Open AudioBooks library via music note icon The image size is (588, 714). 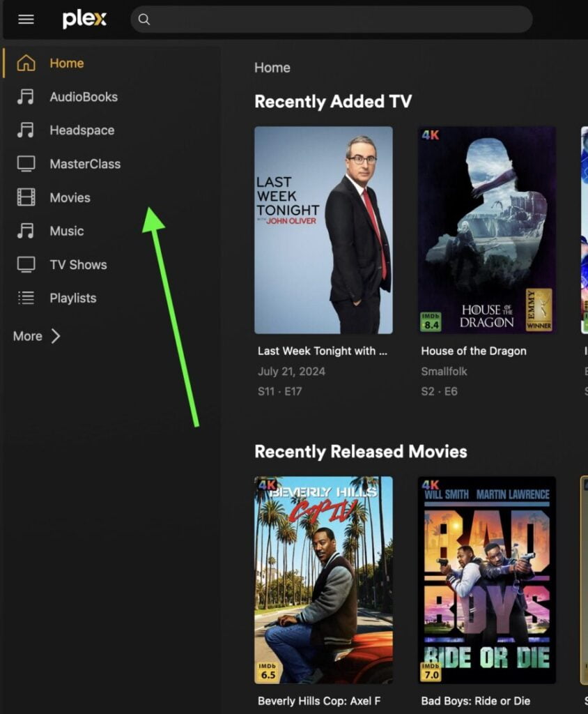pos(26,97)
